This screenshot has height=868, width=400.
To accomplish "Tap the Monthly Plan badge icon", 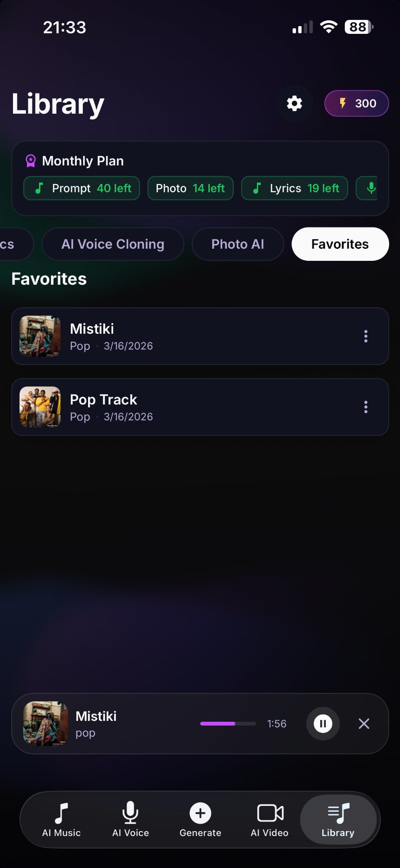I will (x=31, y=161).
